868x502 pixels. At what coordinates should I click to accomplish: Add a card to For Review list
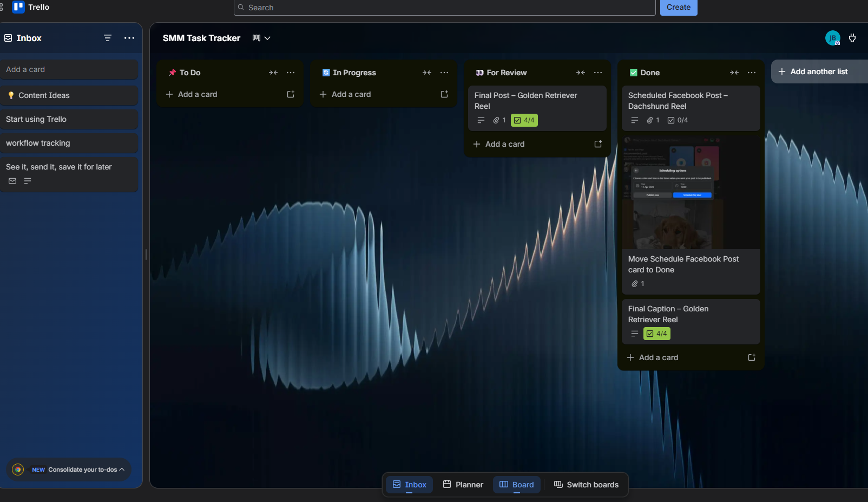(528, 144)
